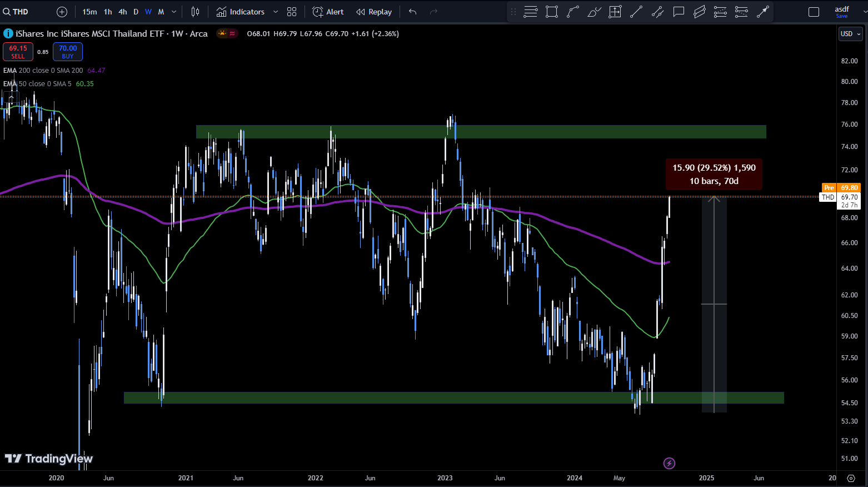Add a symbol to compare with the plus icon
Viewport: 868px width, 487px height.
coord(62,12)
